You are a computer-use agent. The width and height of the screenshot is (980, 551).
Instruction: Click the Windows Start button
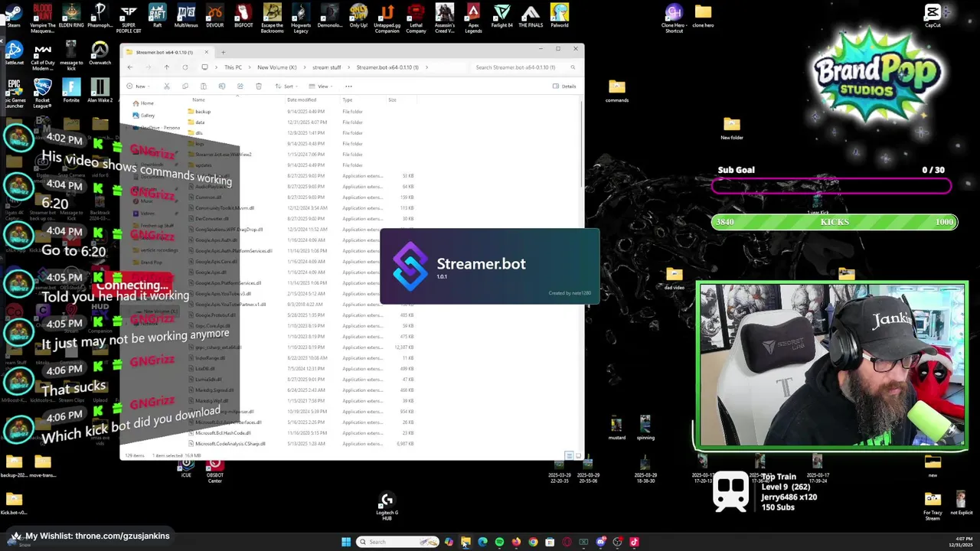(x=346, y=542)
